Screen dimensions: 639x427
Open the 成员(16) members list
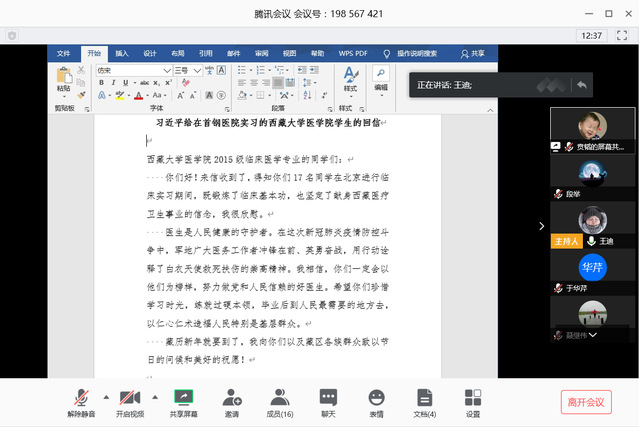pos(280,398)
